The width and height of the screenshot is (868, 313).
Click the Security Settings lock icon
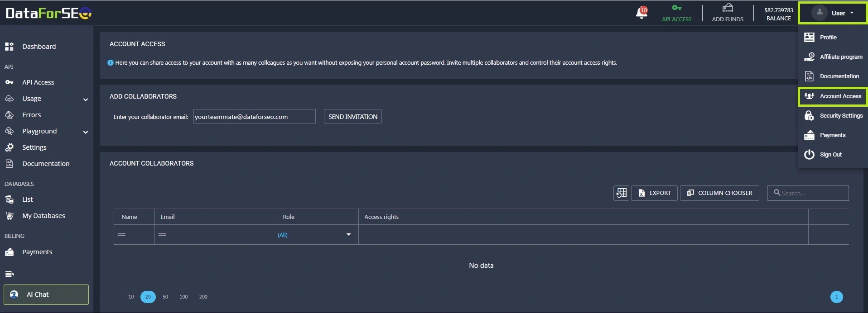tap(809, 115)
